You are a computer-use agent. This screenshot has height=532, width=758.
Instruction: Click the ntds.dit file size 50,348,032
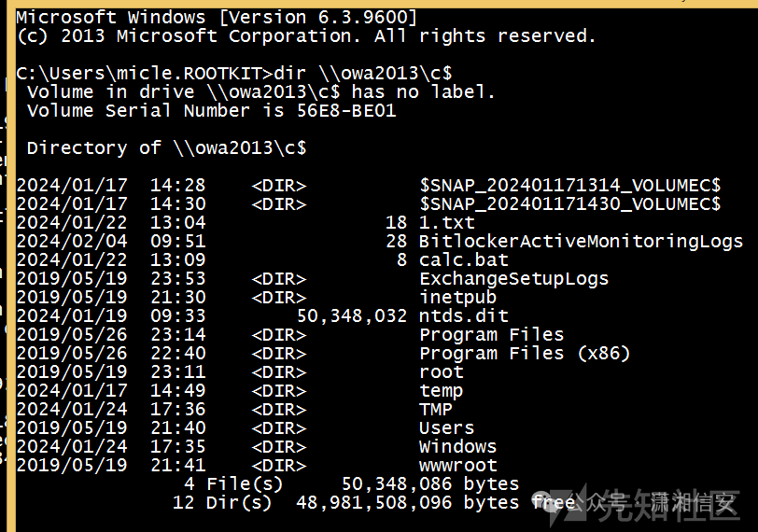coord(351,316)
